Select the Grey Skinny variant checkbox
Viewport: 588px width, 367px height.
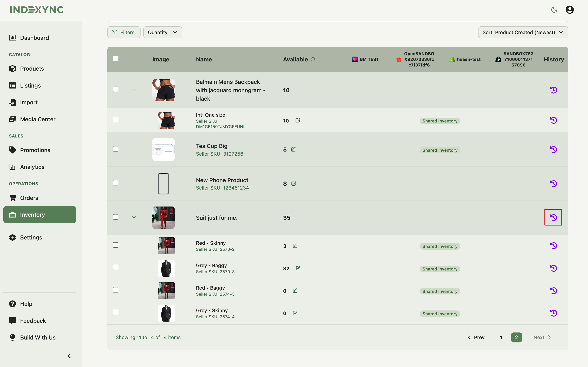(116, 312)
